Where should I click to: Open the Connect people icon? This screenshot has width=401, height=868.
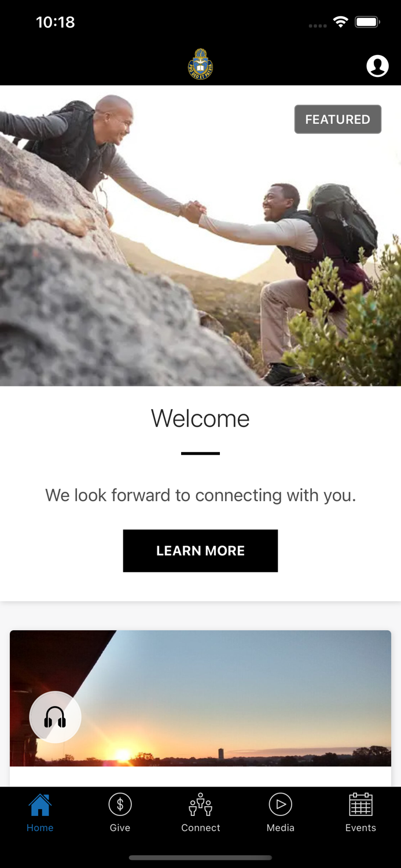point(200,804)
